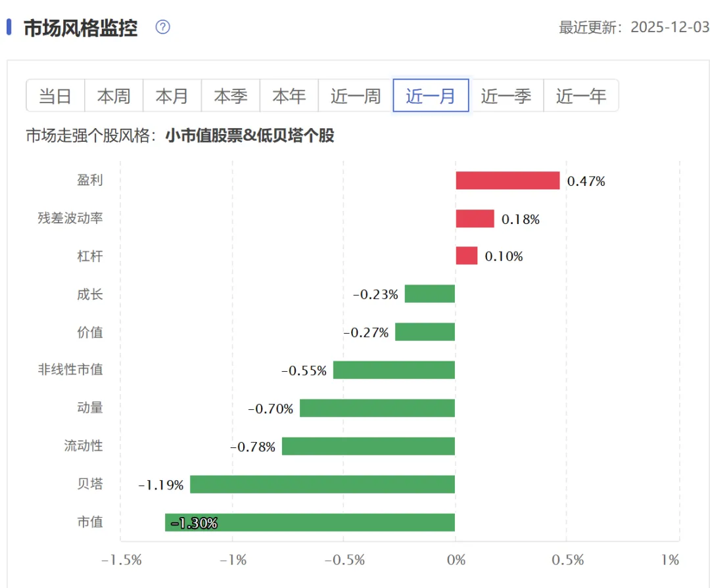Click the 价值 bar at -0.27%

(x=425, y=332)
